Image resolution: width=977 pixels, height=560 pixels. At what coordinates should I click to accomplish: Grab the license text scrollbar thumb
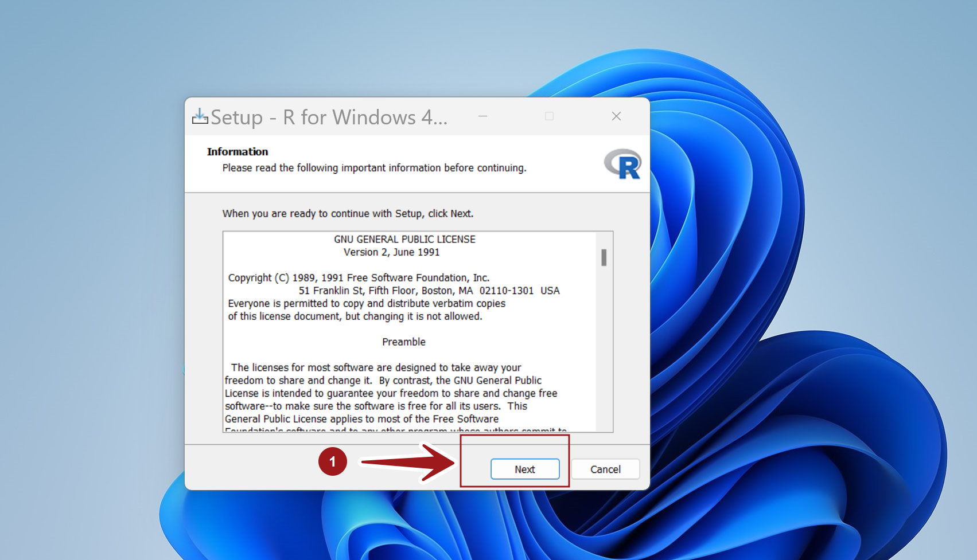(604, 257)
